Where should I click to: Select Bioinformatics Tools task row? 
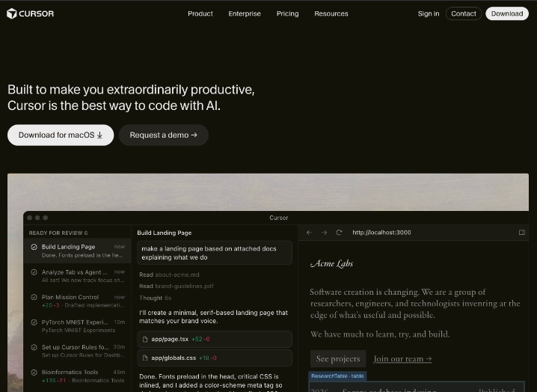point(77,376)
